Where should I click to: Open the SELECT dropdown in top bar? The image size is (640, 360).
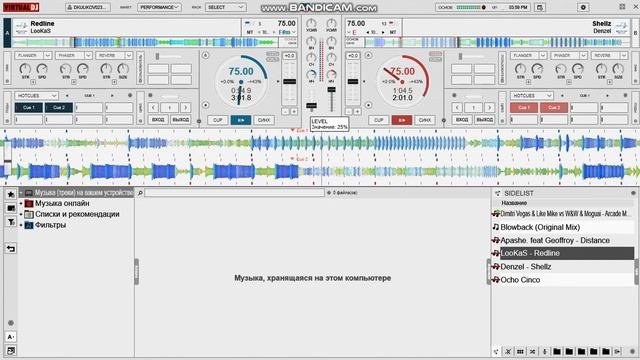[x=225, y=7]
